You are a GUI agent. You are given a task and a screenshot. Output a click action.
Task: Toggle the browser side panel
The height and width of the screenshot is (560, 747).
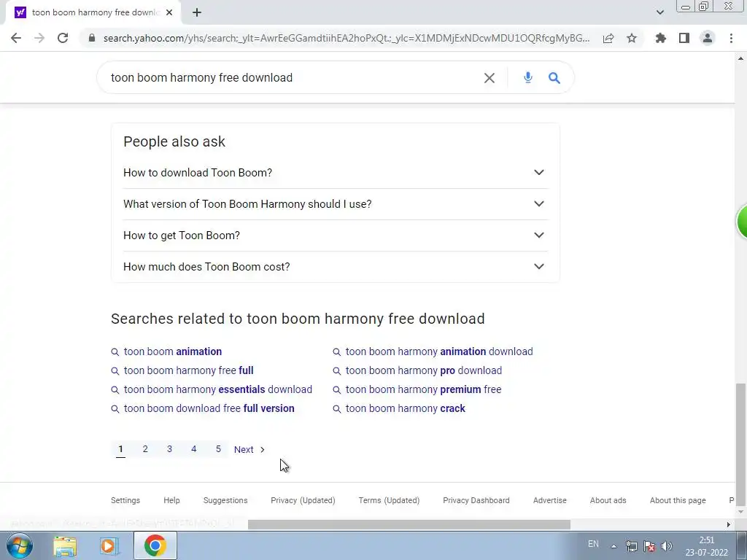tap(684, 38)
